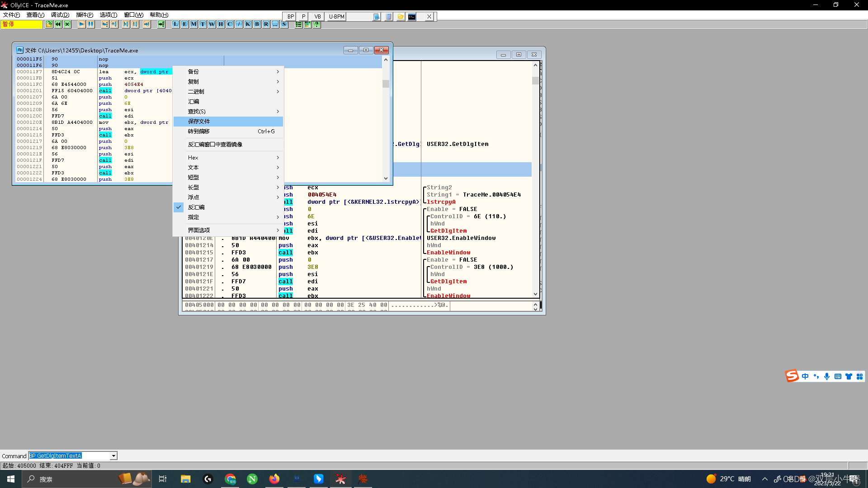The width and height of the screenshot is (868, 488).
Task: Click the Trace over toolbar icon
Action: [135, 24]
